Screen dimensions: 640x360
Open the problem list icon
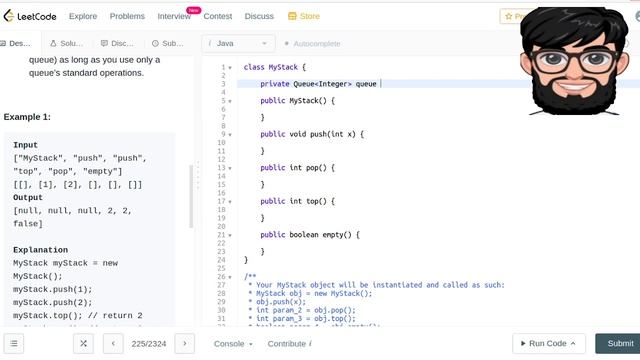coord(14,343)
